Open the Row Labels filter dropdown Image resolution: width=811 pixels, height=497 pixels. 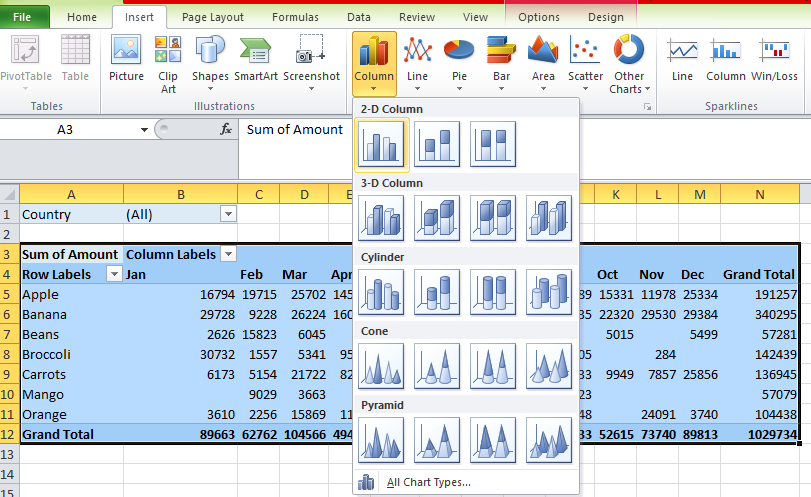tap(114, 274)
